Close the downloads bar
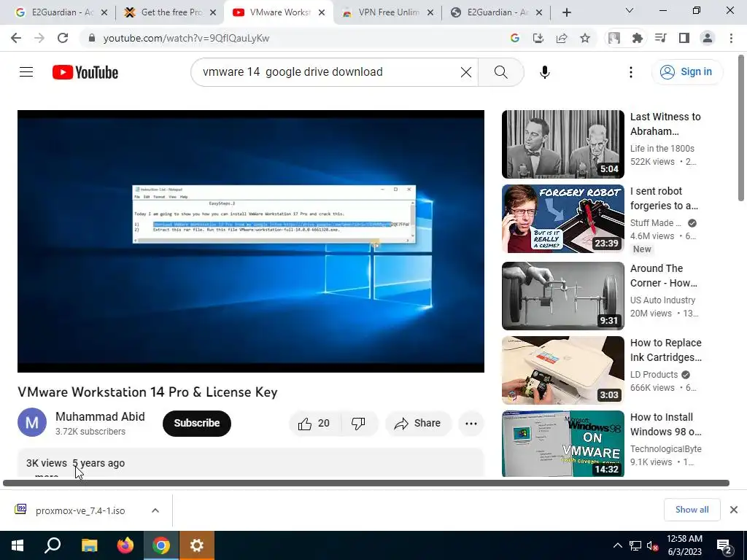The height and width of the screenshot is (560, 747). [734, 510]
